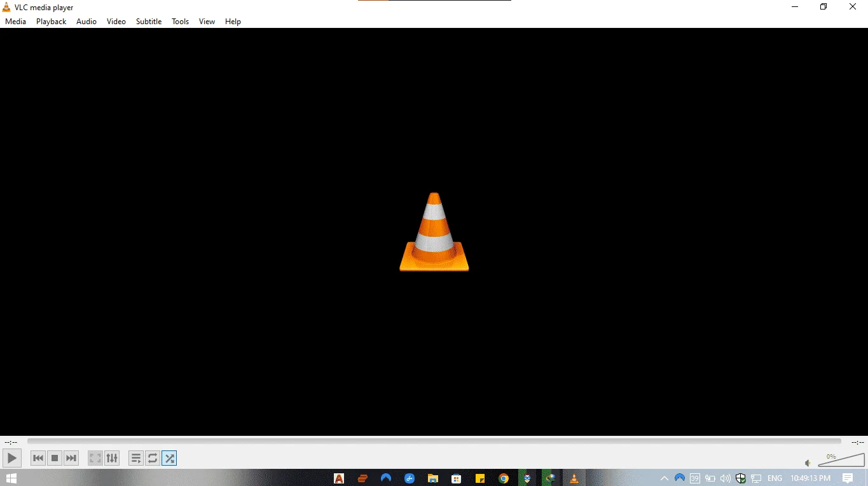
Task: Open the View menu
Action: pos(207,22)
